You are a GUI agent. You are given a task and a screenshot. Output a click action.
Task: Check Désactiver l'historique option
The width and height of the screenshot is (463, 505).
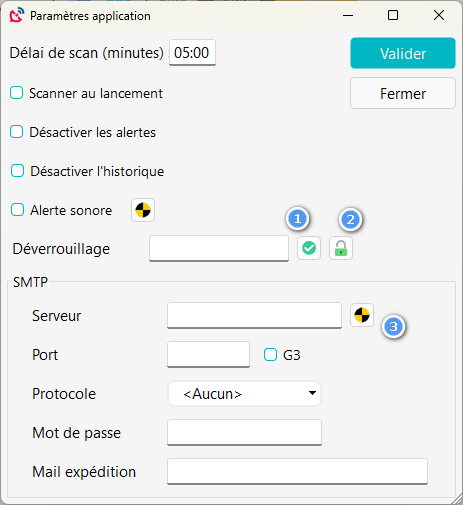pyautogui.click(x=17, y=171)
